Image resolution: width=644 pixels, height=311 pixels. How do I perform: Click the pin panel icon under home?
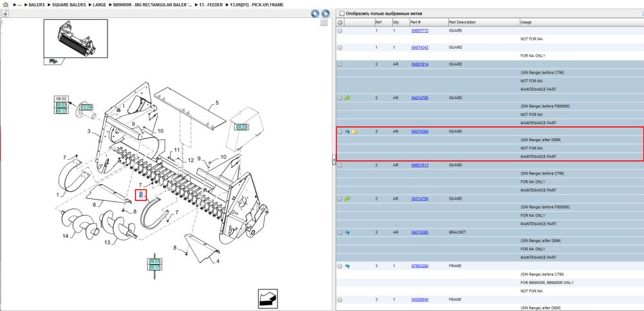5,13
